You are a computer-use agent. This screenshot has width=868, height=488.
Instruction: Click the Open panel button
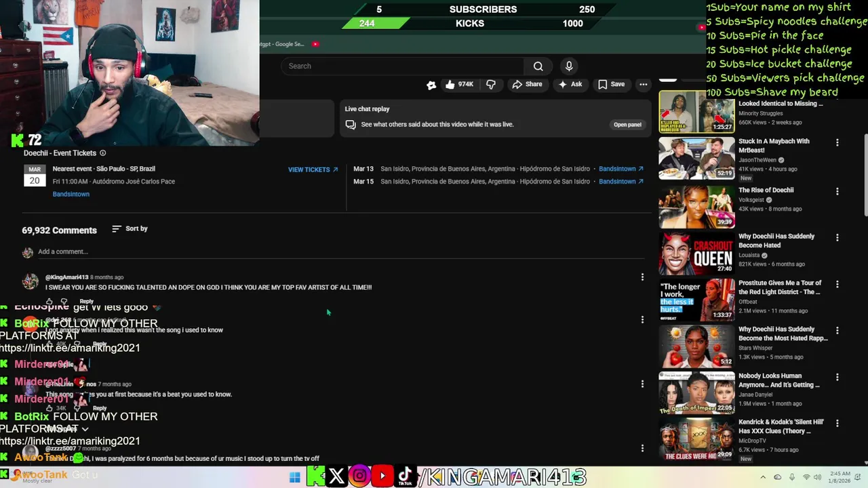[627, 125]
